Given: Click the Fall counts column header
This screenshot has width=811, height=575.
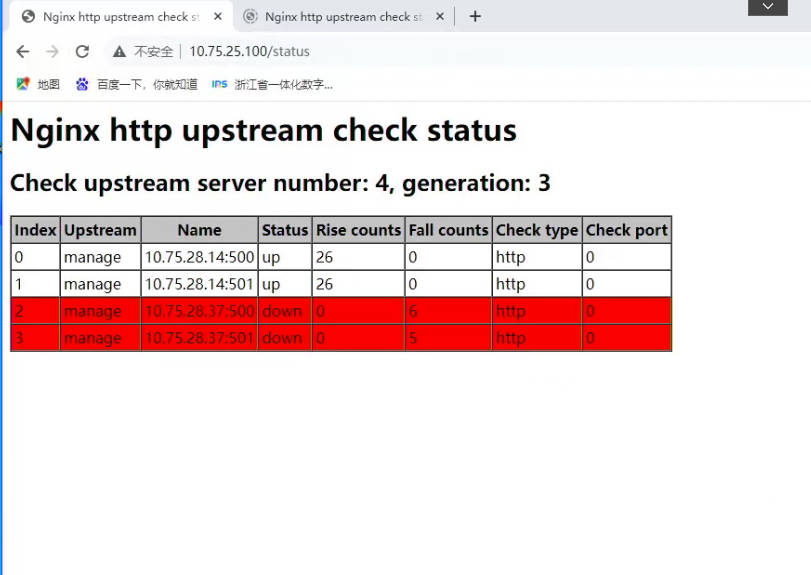Looking at the screenshot, I should pyautogui.click(x=448, y=230).
